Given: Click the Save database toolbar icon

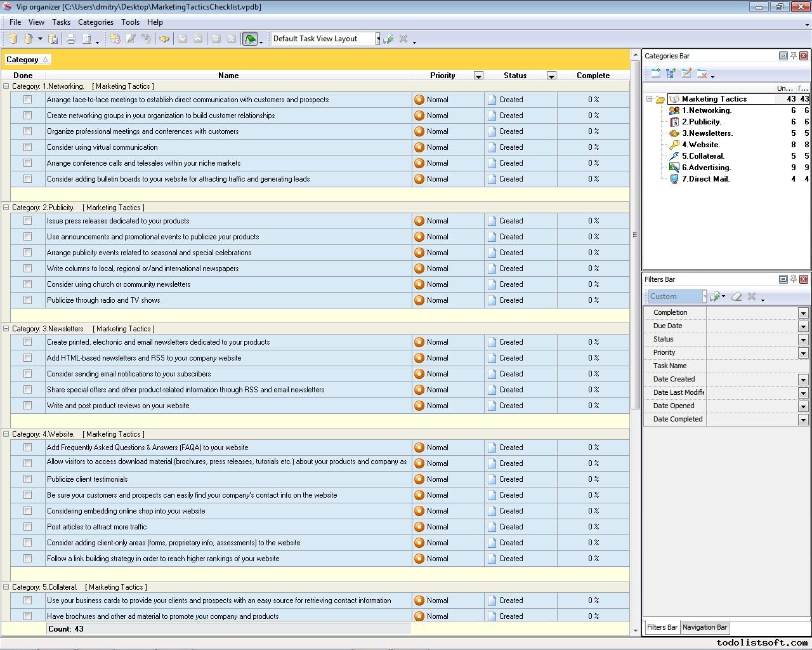Looking at the screenshot, I should tap(53, 39).
